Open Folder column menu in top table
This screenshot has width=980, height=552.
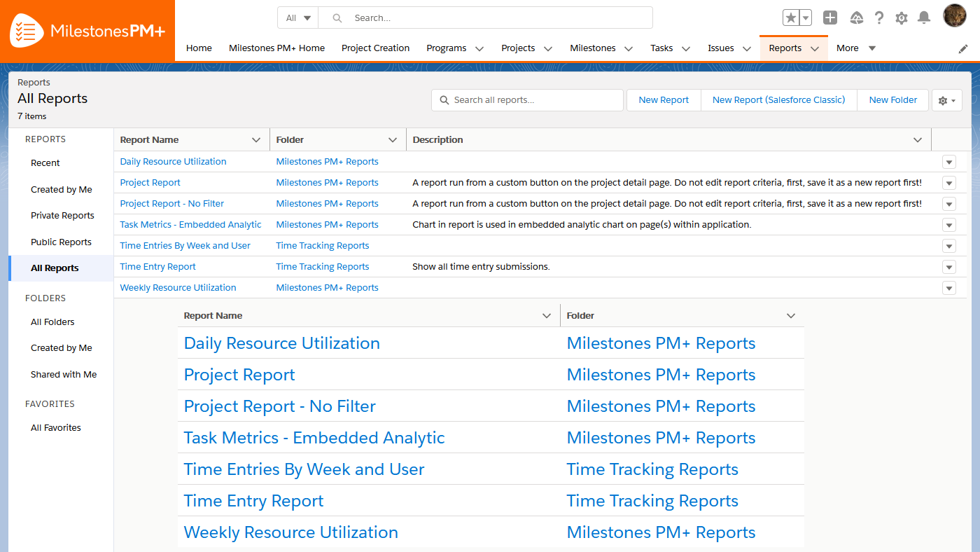pos(393,140)
